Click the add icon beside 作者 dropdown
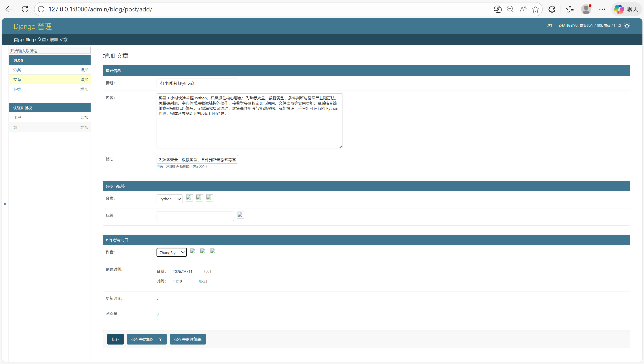The width and height of the screenshot is (644, 364). [203, 251]
